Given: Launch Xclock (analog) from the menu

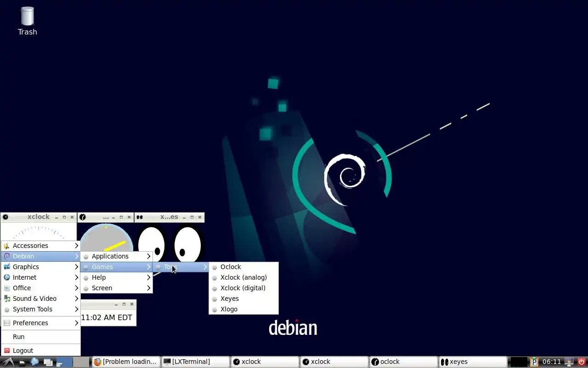Looking at the screenshot, I should [x=243, y=277].
